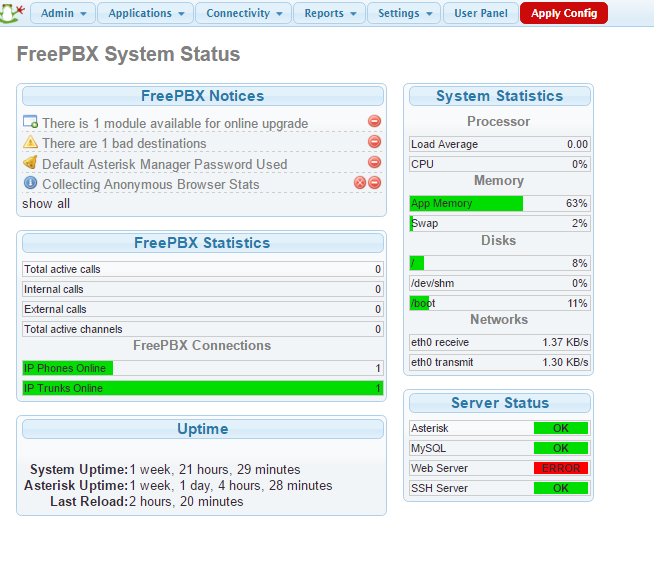The width and height of the screenshot is (654, 562).
Task: Click the Default Asterisk Manager Password security icon
Action: [x=30, y=162]
